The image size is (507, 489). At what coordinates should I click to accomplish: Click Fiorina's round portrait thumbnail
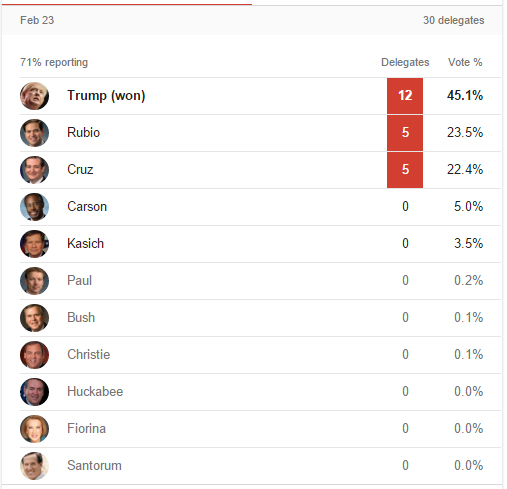(34, 429)
